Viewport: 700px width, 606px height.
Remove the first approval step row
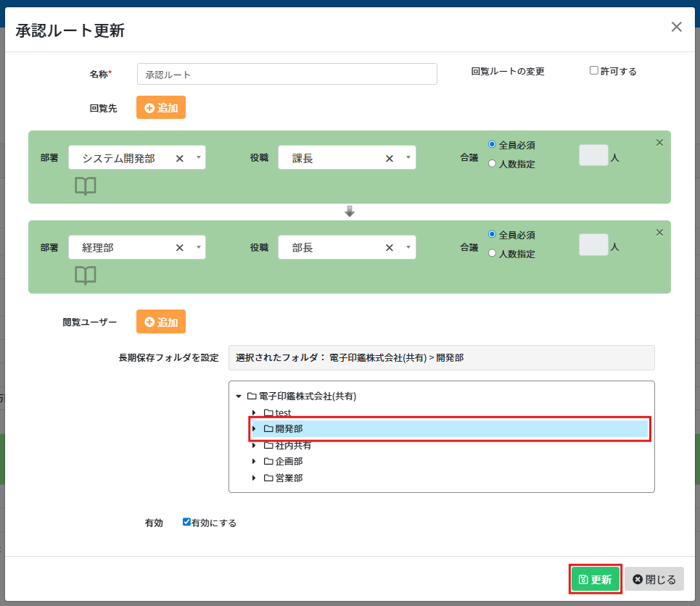pyautogui.click(x=659, y=143)
